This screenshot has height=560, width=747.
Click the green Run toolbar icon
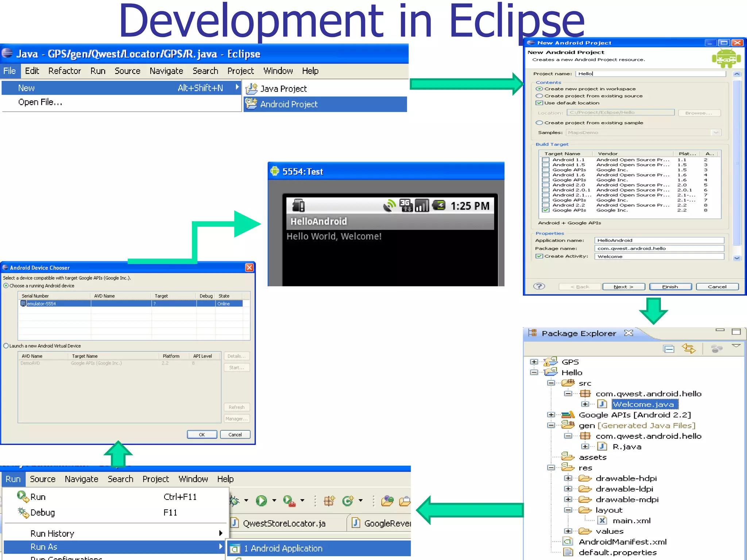click(x=261, y=501)
